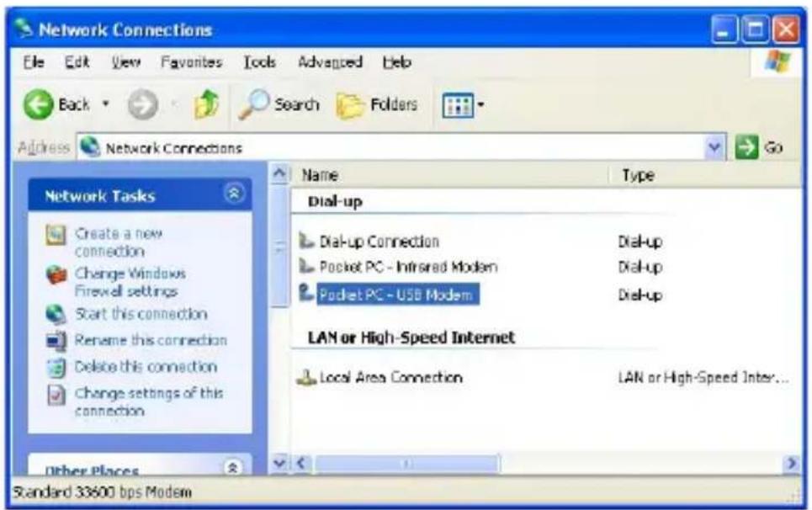Select Pocket PC - Infrared Modem name
Image resolution: width=812 pixels, height=510 pixels.
click(x=408, y=267)
